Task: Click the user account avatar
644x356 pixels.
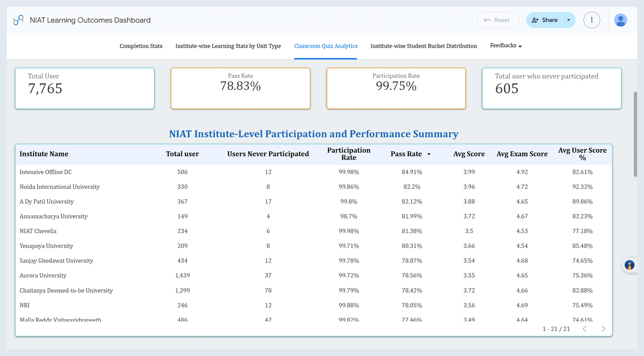Action: pos(621,20)
